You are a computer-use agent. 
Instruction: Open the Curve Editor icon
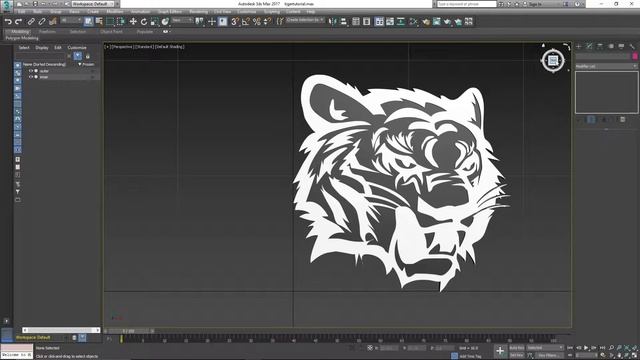click(x=390, y=22)
